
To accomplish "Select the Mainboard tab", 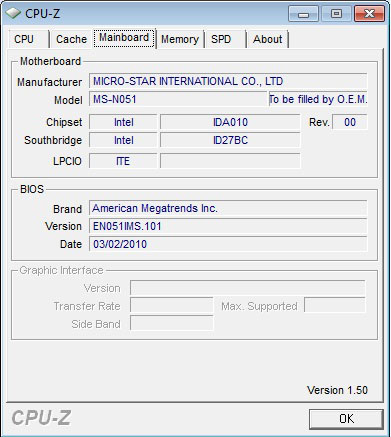I will tap(124, 38).
